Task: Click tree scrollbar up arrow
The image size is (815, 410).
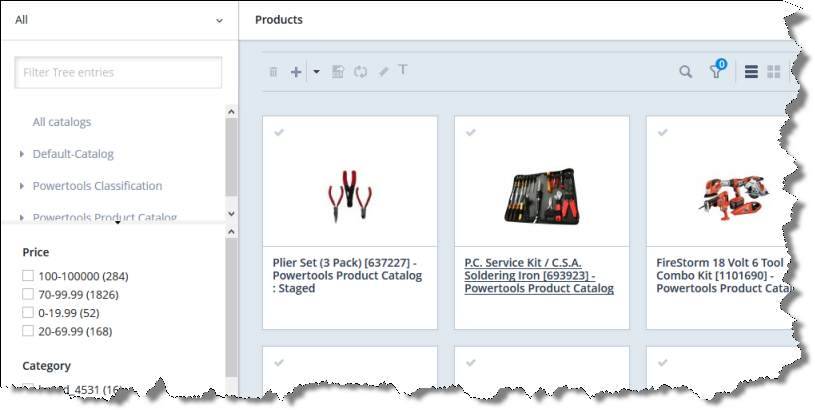Action: 231,111
